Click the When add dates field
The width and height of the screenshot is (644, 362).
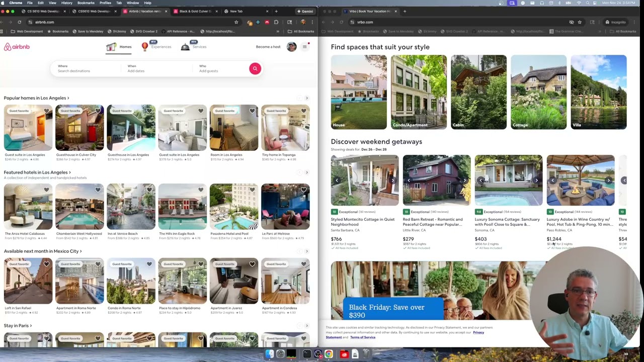tap(156, 68)
